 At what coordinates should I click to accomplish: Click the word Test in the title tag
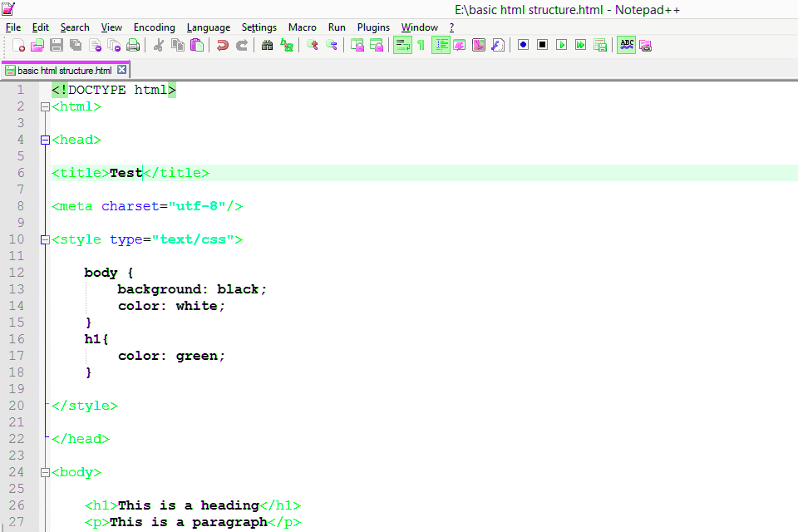coord(126,173)
